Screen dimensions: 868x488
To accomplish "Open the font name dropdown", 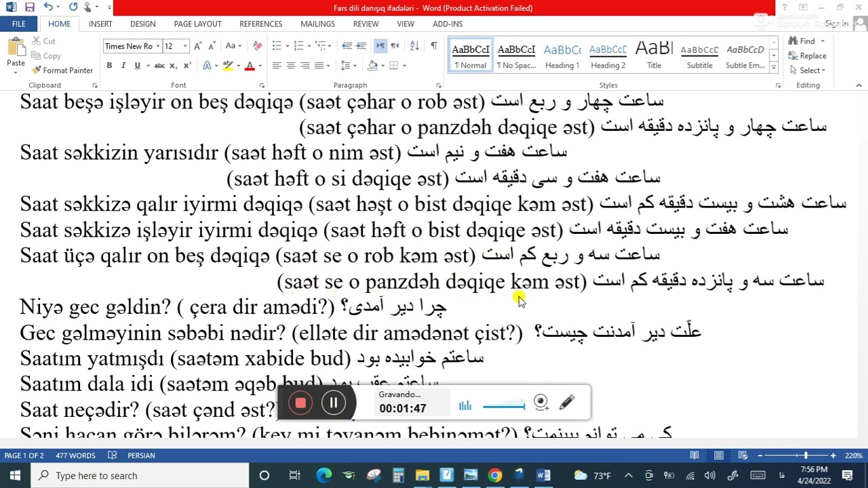I will point(158,46).
